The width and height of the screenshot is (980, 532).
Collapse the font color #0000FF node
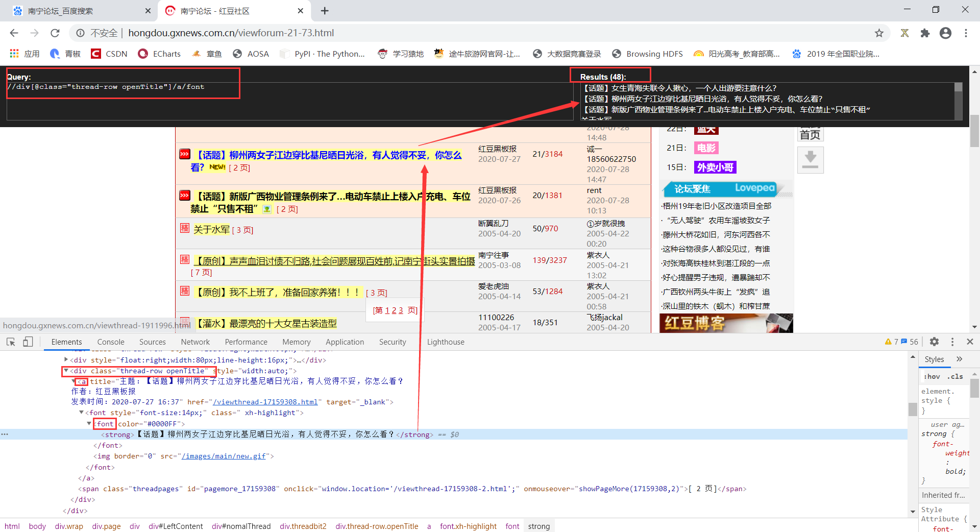[x=89, y=424]
